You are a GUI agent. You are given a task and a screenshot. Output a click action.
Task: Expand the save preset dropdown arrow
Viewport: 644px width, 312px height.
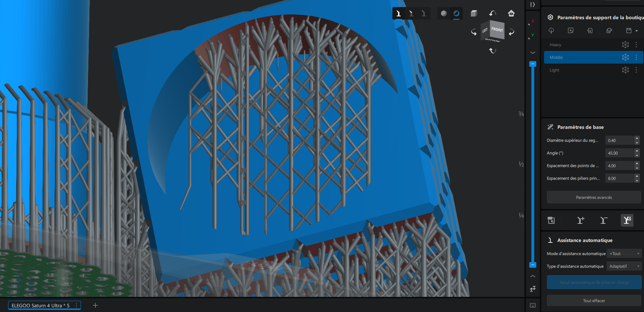point(637,31)
